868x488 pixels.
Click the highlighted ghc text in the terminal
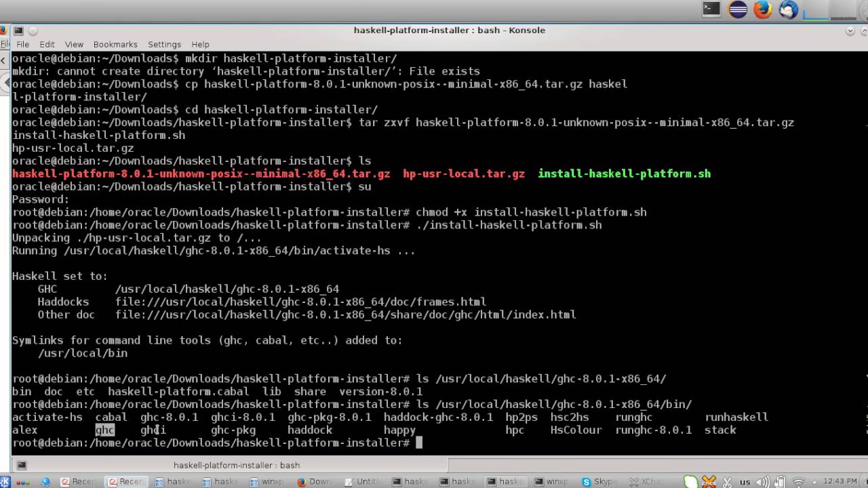[105, 430]
